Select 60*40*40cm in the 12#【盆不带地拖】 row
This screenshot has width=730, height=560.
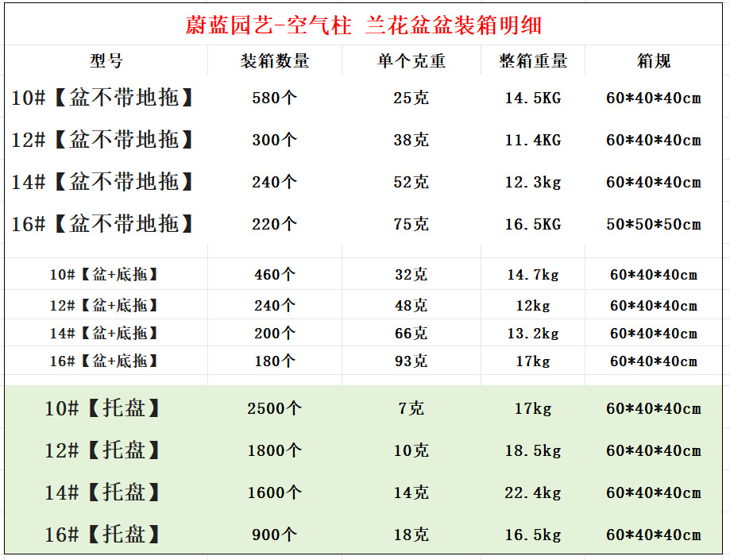coord(654,140)
